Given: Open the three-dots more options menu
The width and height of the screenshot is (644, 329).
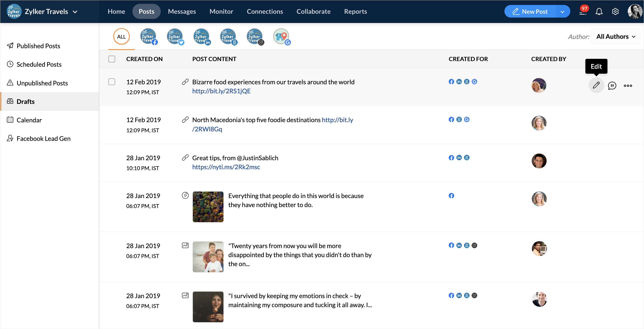Looking at the screenshot, I should pyautogui.click(x=628, y=86).
